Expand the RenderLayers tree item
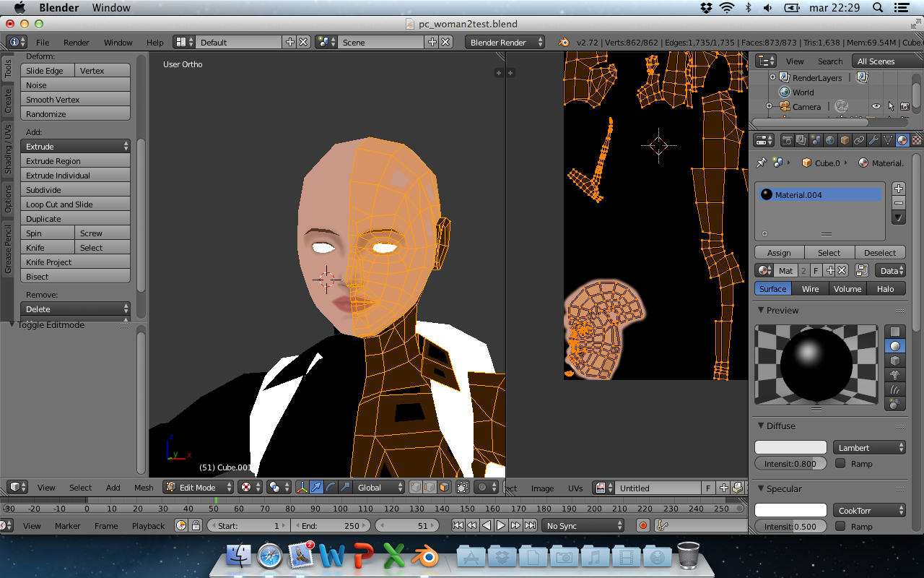The width and height of the screenshot is (924, 578). tap(772, 77)
